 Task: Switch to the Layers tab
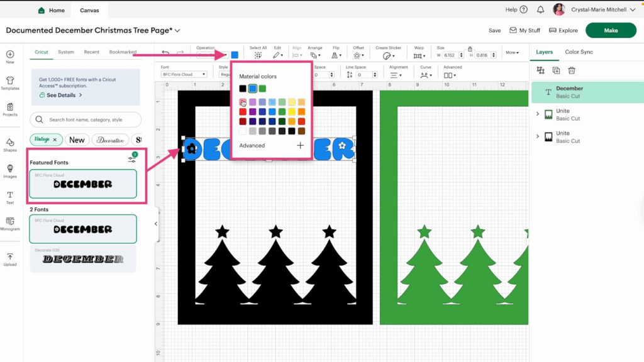[x=544, y=52]
